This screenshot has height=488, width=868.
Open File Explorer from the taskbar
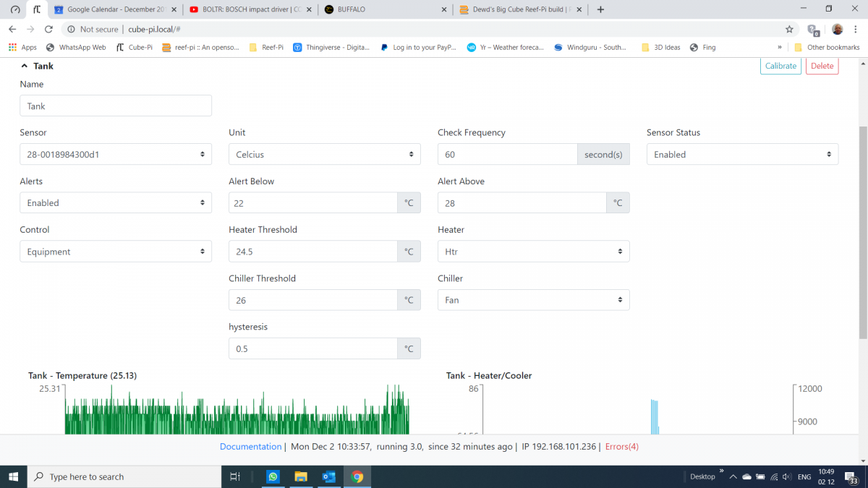(301, 476)
